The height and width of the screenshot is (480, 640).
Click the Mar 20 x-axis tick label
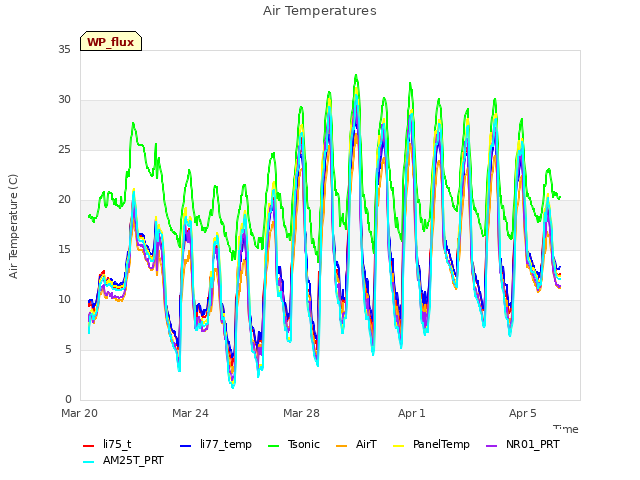coord(79,413)
